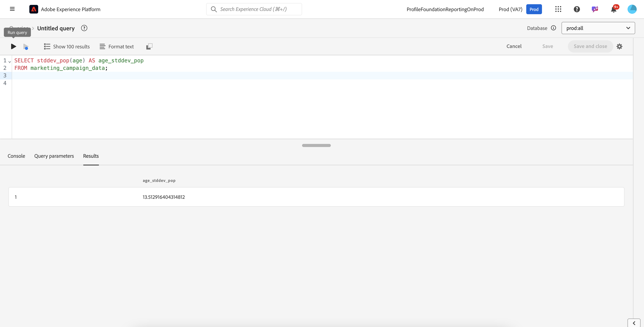The image size is (644, 327).
Task: Click the copy query icon
Action: (x=149, y=46)
